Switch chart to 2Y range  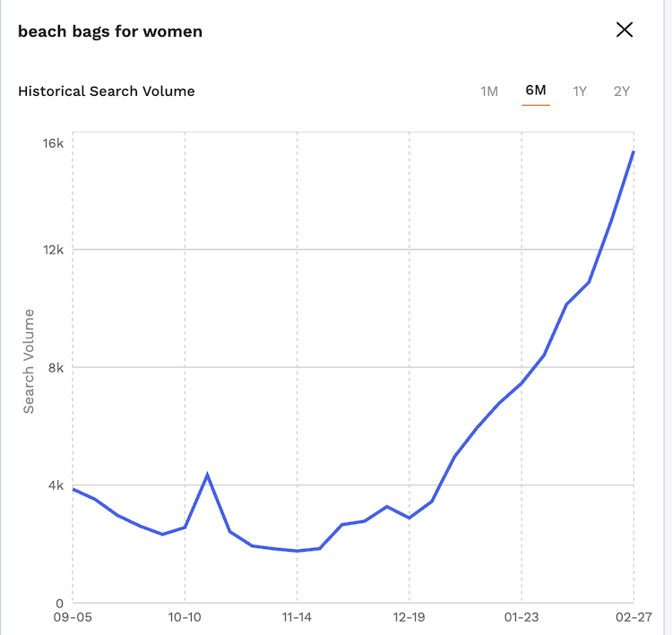(622, 91)
